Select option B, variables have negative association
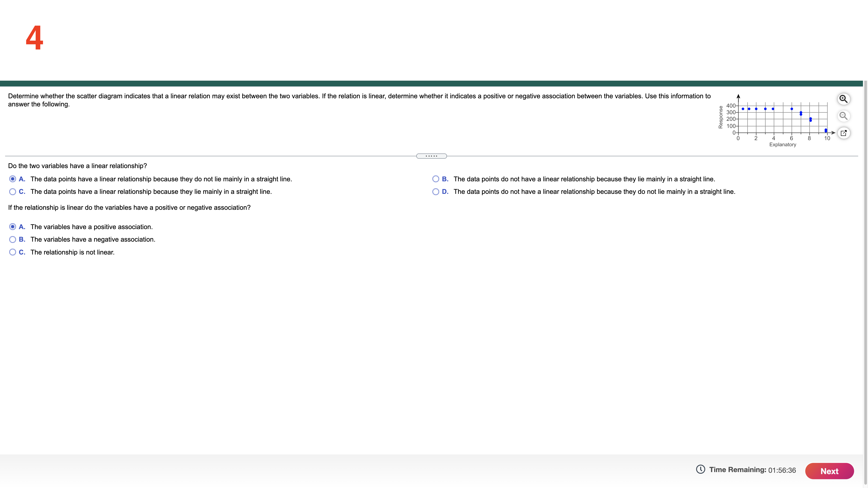The height and width of the screenshot is (488, 868). tap(13, 239)
